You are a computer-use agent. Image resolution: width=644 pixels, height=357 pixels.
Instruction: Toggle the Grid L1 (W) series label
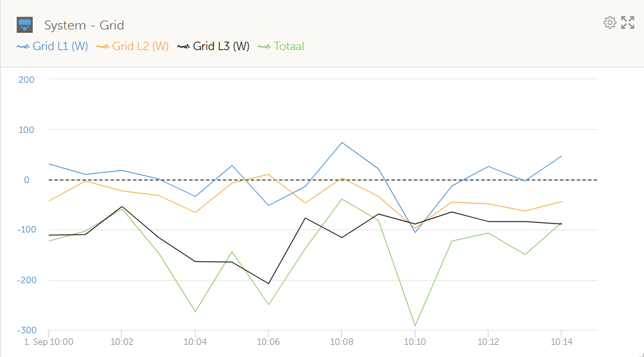pos(60,46)
